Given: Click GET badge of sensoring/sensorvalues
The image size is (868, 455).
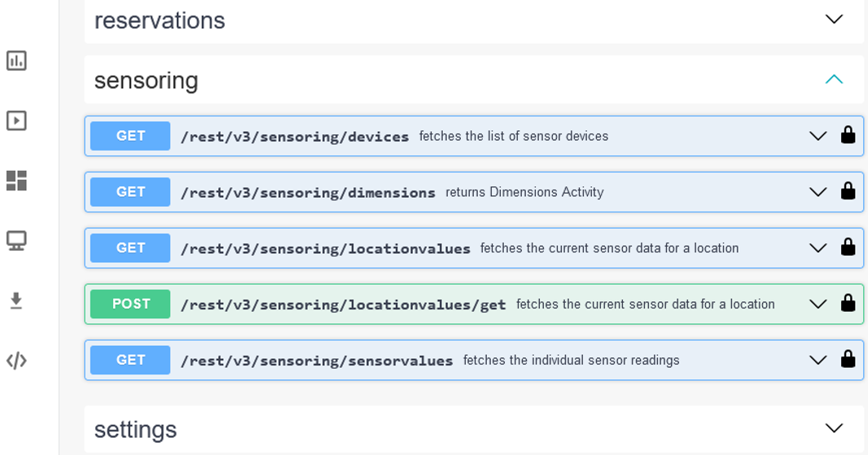Looking at the screenshot, I should click(x=130, y=360).
